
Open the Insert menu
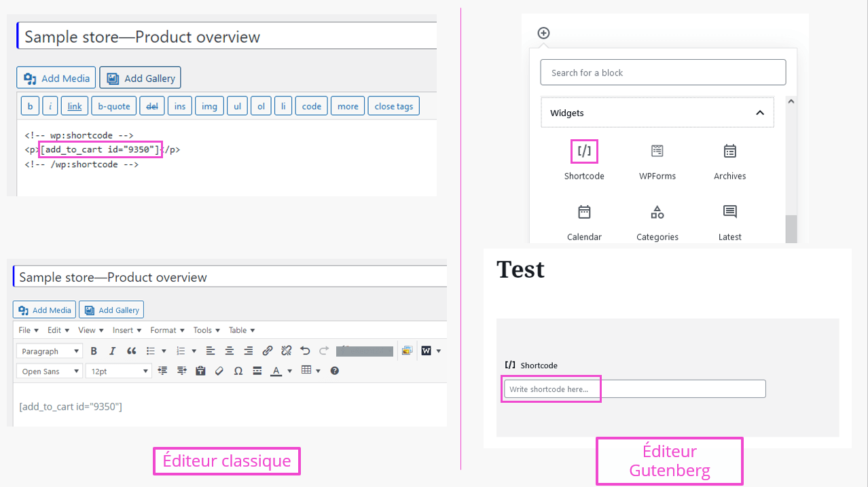[x=127, y=330]
